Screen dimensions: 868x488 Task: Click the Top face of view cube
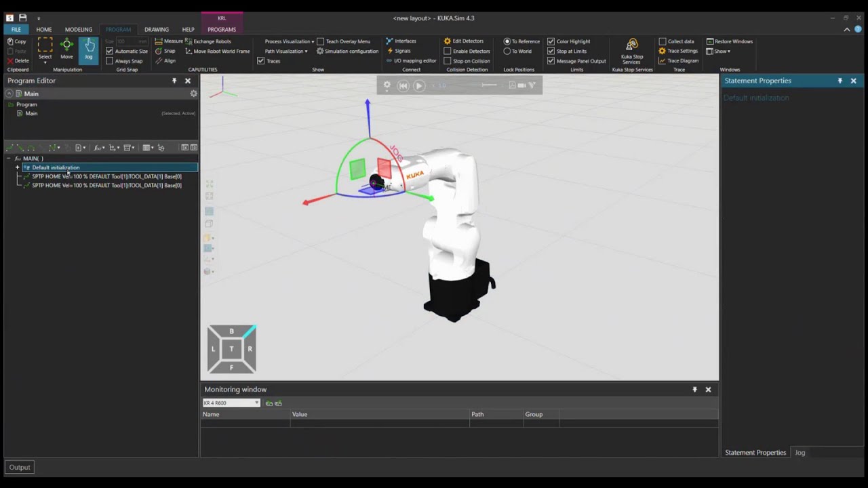(231, 348)
